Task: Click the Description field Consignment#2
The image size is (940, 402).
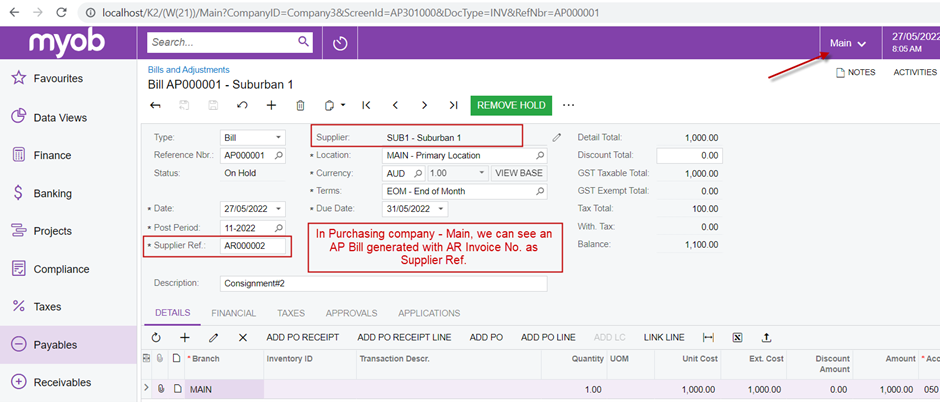Action: pyautogui.click(x=384, y=283)
